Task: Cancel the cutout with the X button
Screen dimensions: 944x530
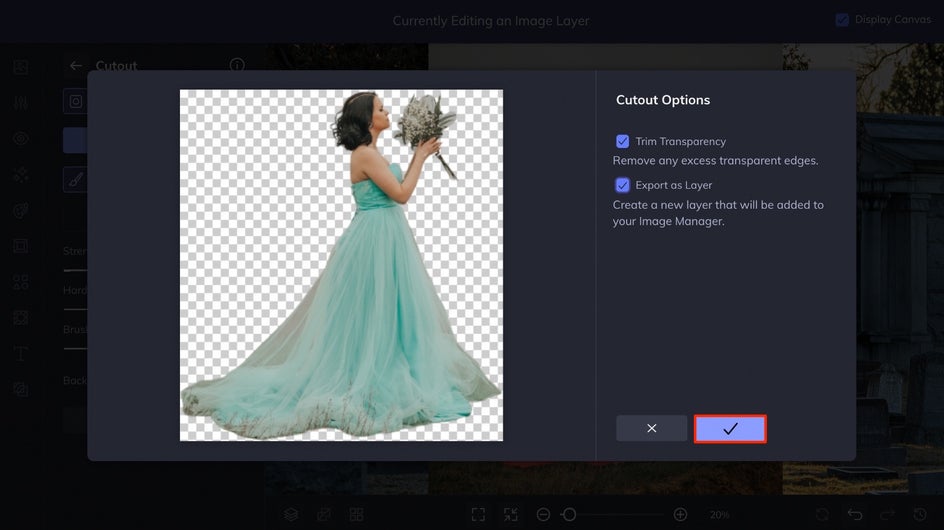Action: pos(651,428)
